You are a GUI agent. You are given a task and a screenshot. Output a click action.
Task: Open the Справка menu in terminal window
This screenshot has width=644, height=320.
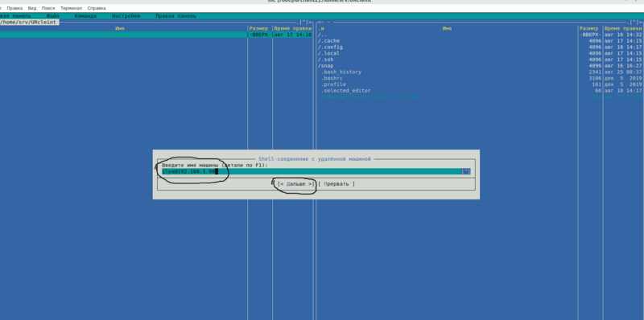pos(97,8)
